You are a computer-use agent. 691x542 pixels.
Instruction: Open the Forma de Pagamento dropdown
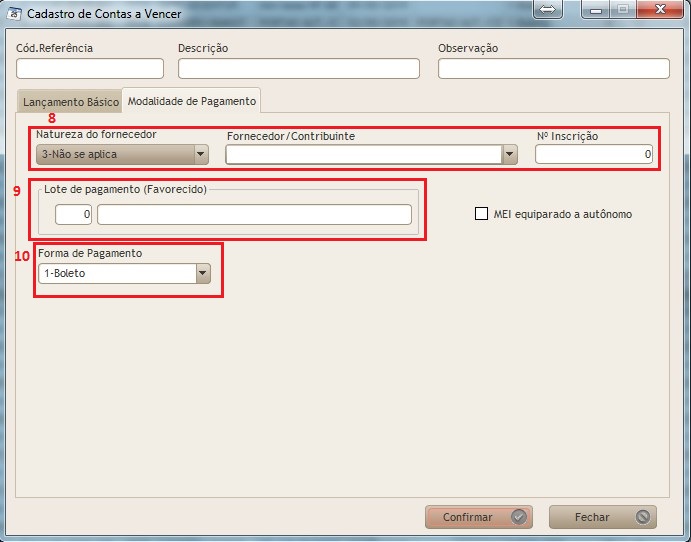203,273
